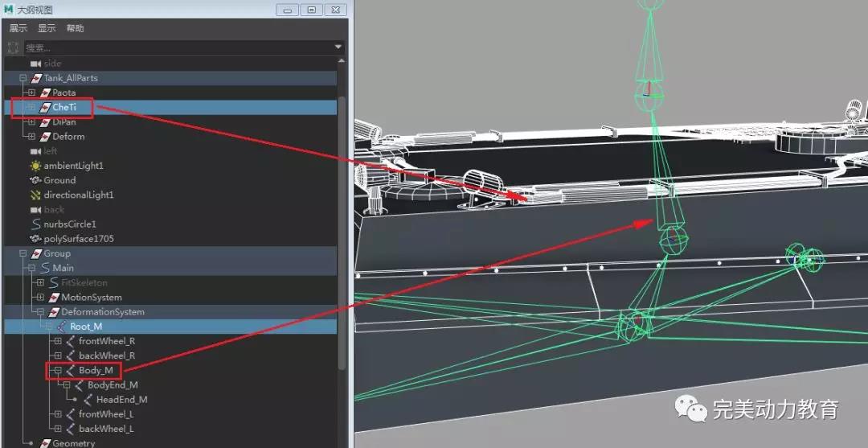This screenshot has height=448, width=868.
Task: Click the Group transform node icon
Action: pyautogui.click(x=37, y=253)
